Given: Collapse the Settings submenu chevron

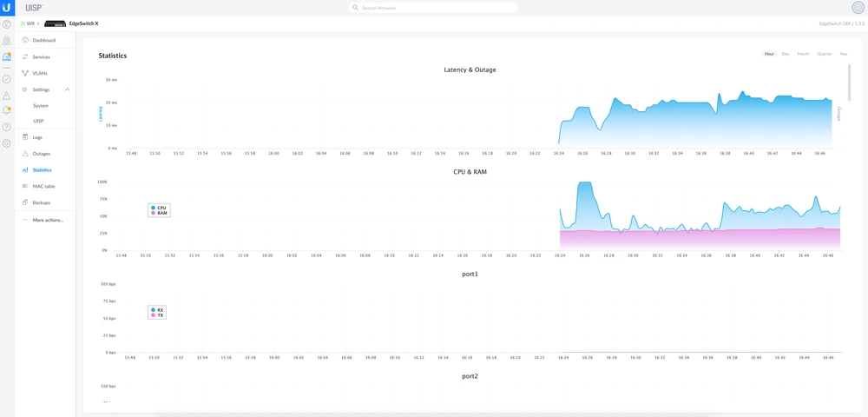Looking at the screenshot, I should click(x=68, y=89).
